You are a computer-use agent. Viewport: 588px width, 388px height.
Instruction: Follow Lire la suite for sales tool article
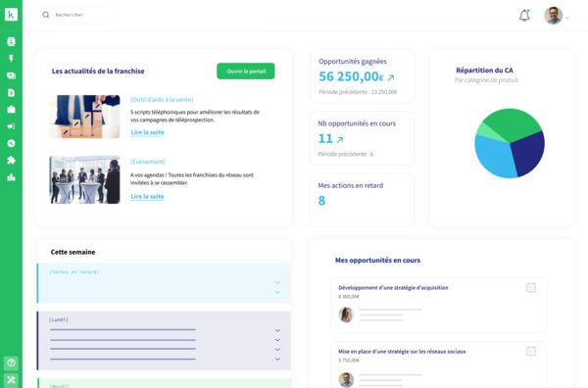(x=147, y=132)
